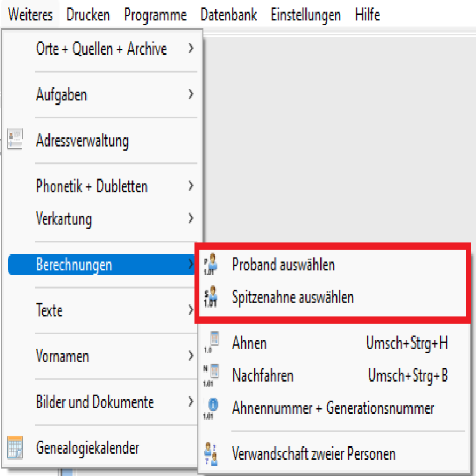Open the Einstellungen menu

(305, 15)
